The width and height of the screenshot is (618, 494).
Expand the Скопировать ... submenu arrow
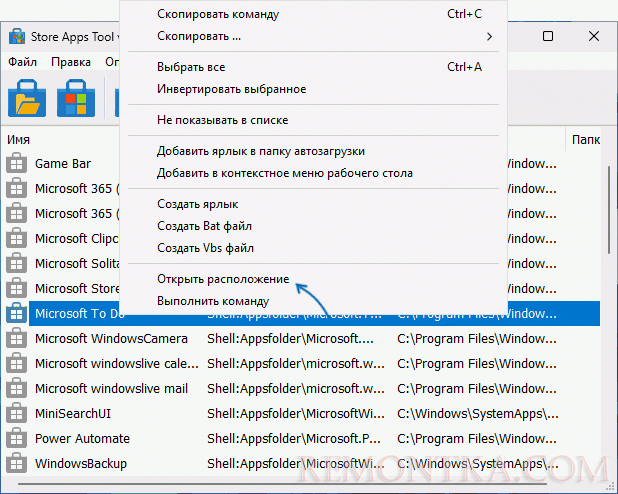tap(489, 37)
